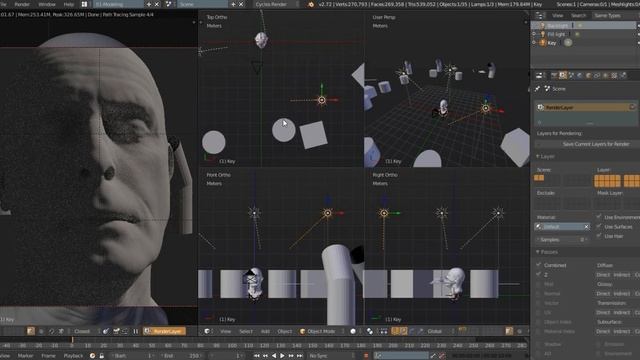Open the Playback menu in timeline
This screenshot has width=640, height=360.
click(x=73, y=356)
